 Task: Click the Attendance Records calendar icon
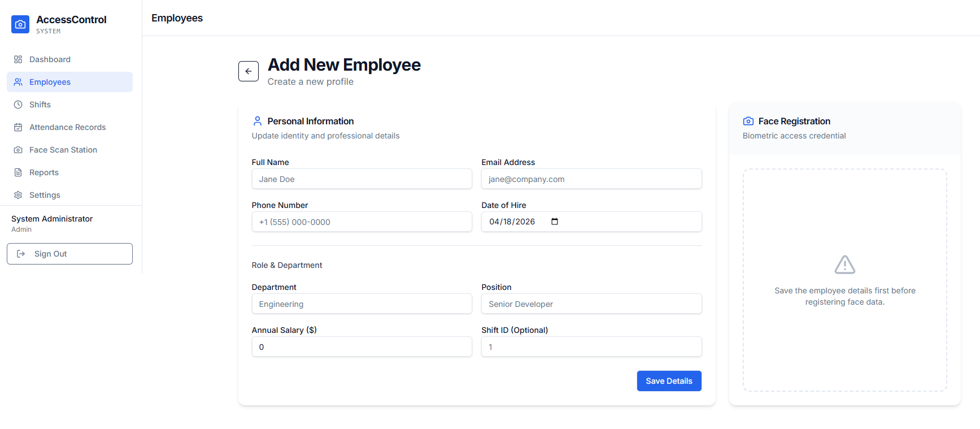[x=18, y=127]
